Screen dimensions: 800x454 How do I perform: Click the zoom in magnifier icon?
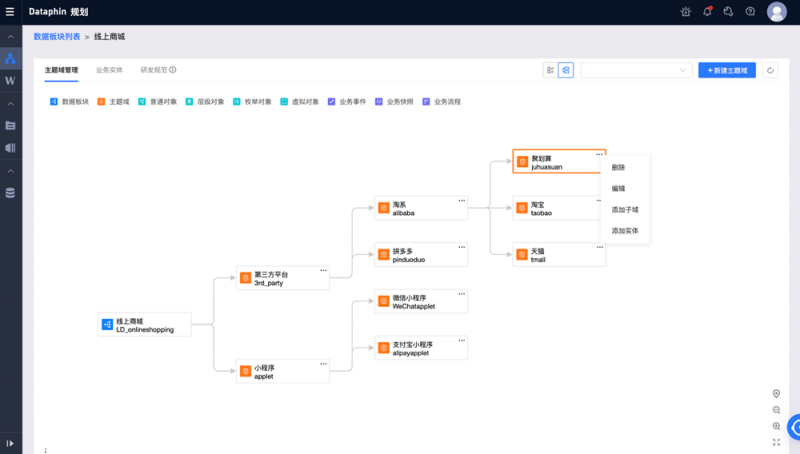(x=776, y=426)
